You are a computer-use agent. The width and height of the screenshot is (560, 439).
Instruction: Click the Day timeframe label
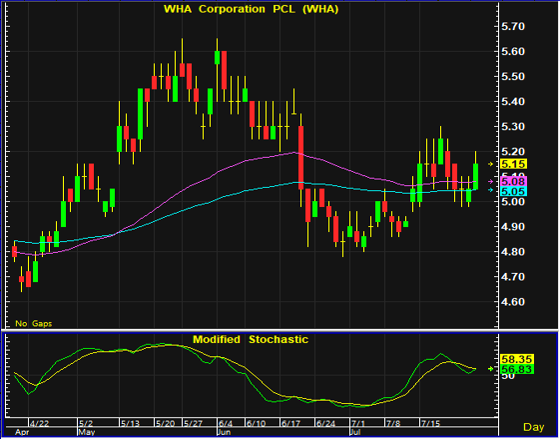534,427
